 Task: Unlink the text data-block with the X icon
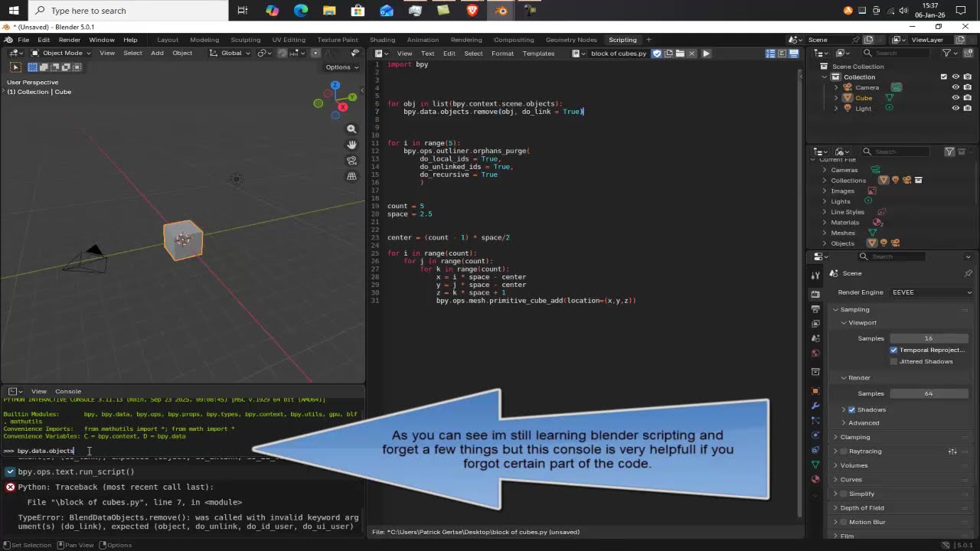pos(692,54)
